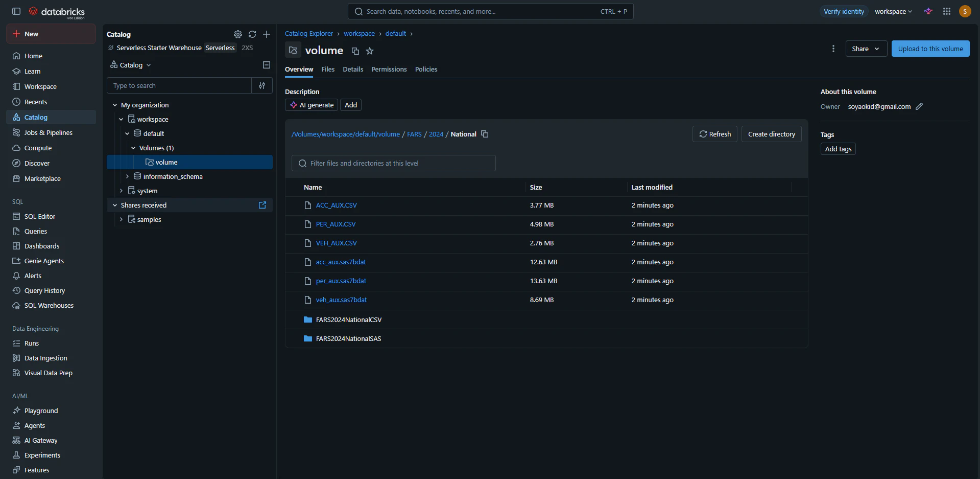This screenshot has width=980, height=479.
Task: Open the volume kebab menu
Action: (x=833, y=49)
